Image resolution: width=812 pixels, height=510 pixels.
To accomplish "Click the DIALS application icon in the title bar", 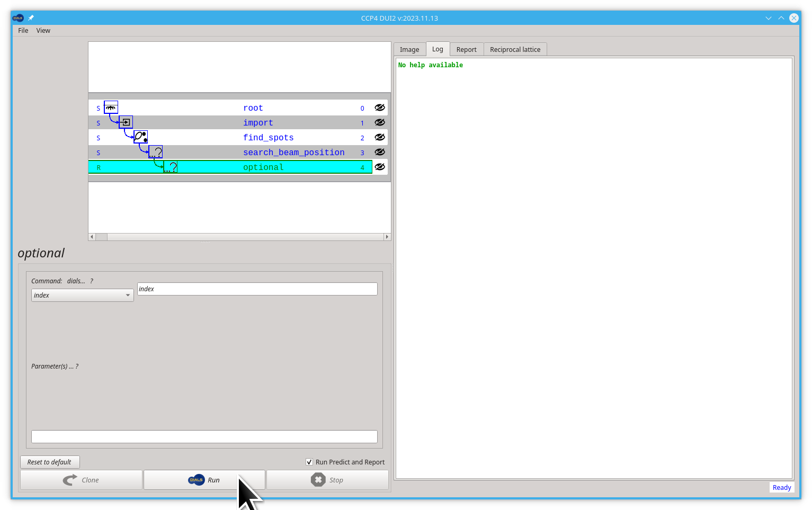I will [x=18, y=18].
